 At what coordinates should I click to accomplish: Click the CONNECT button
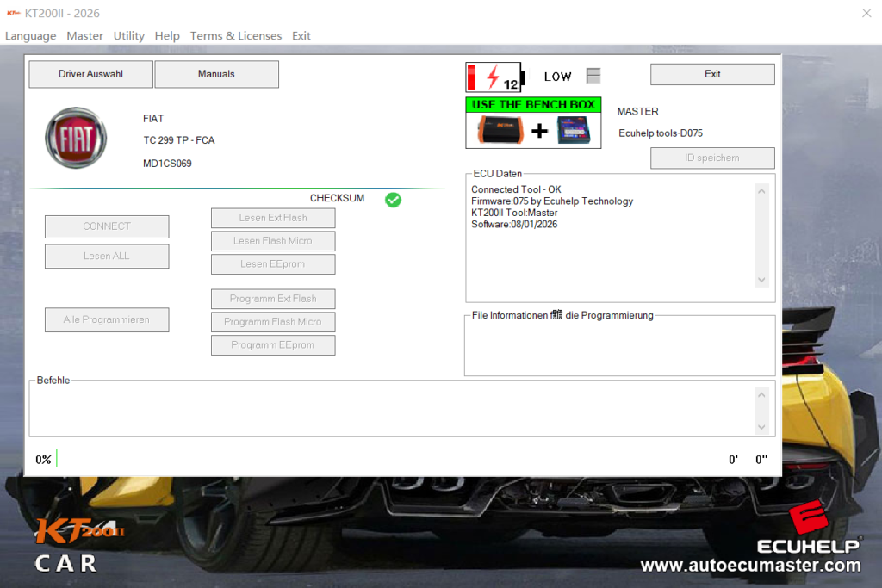[x=107, y=226]
